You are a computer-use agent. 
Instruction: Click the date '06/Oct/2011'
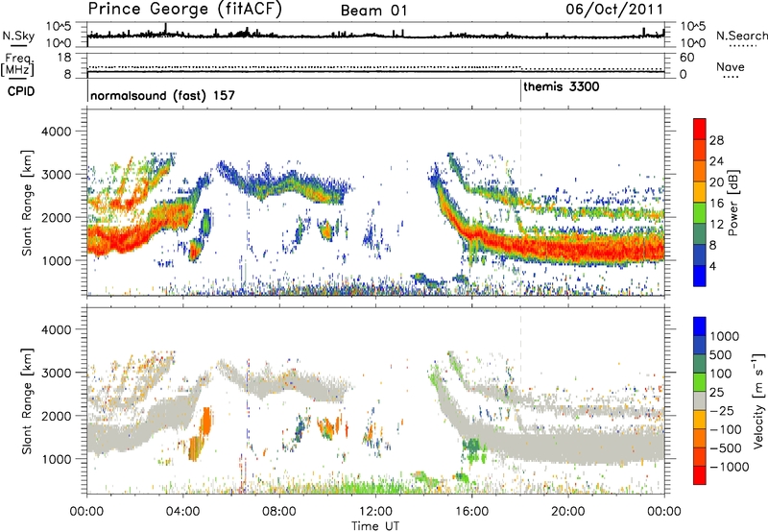[614, 10]
